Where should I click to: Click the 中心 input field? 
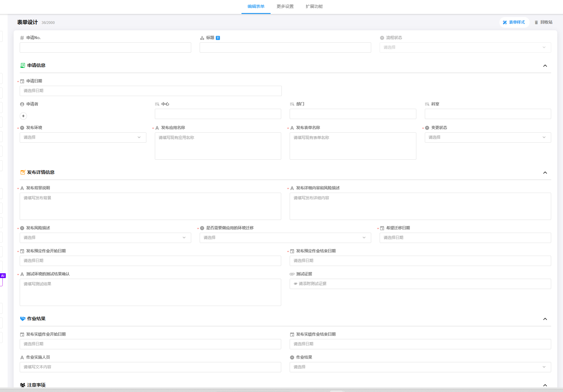click(218, 114)
